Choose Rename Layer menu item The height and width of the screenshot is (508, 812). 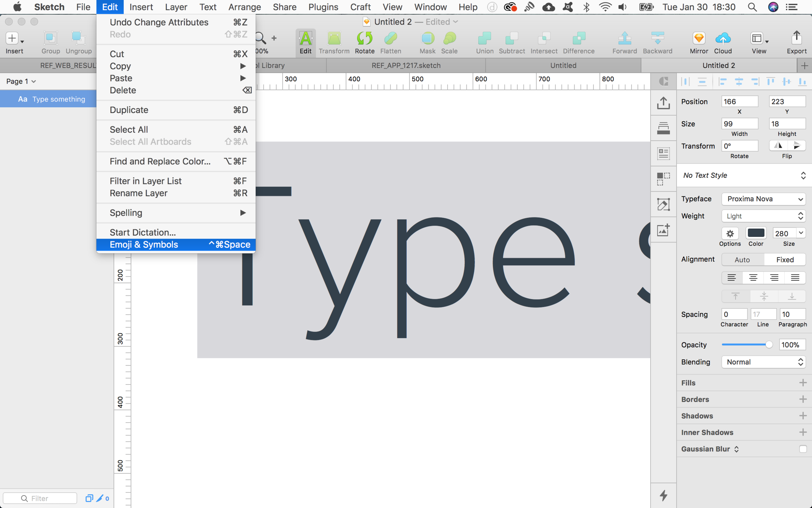[176, 193]
